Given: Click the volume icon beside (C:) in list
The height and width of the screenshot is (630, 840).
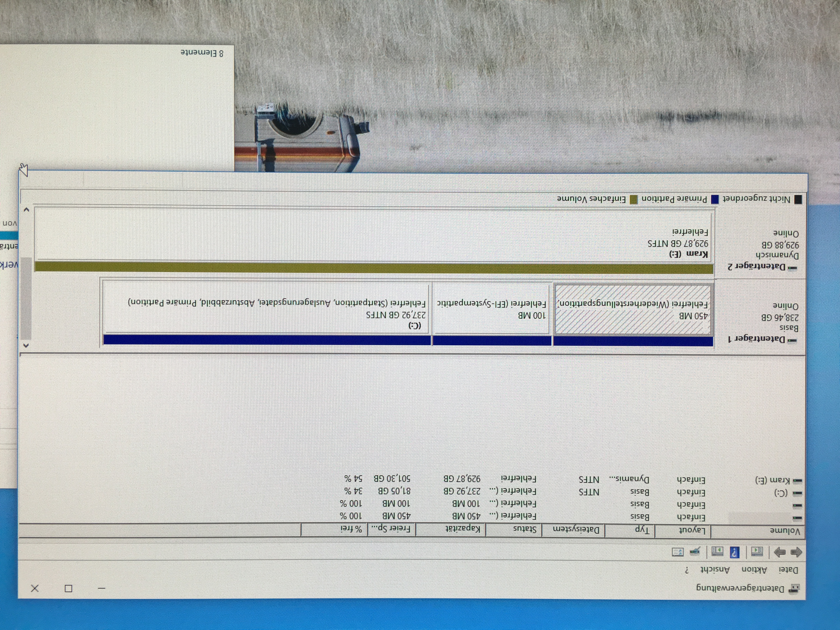Looking at the screenshot, I should pos(797,493).
